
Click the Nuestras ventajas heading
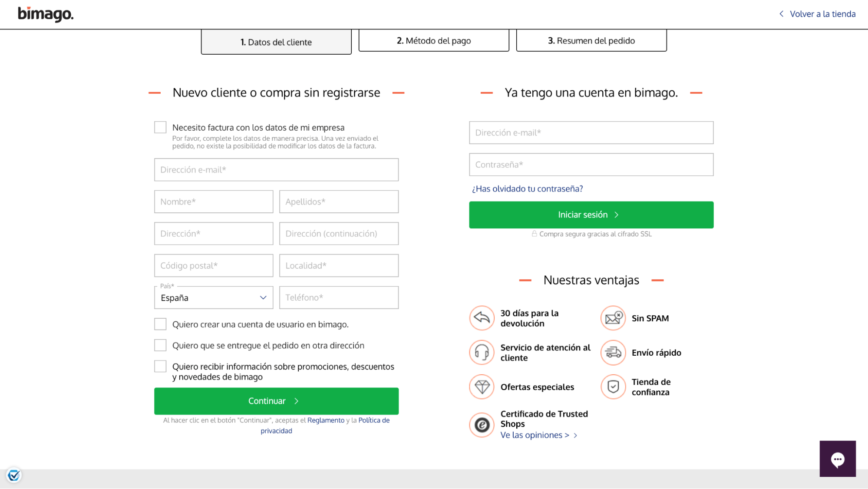point(591,280)
